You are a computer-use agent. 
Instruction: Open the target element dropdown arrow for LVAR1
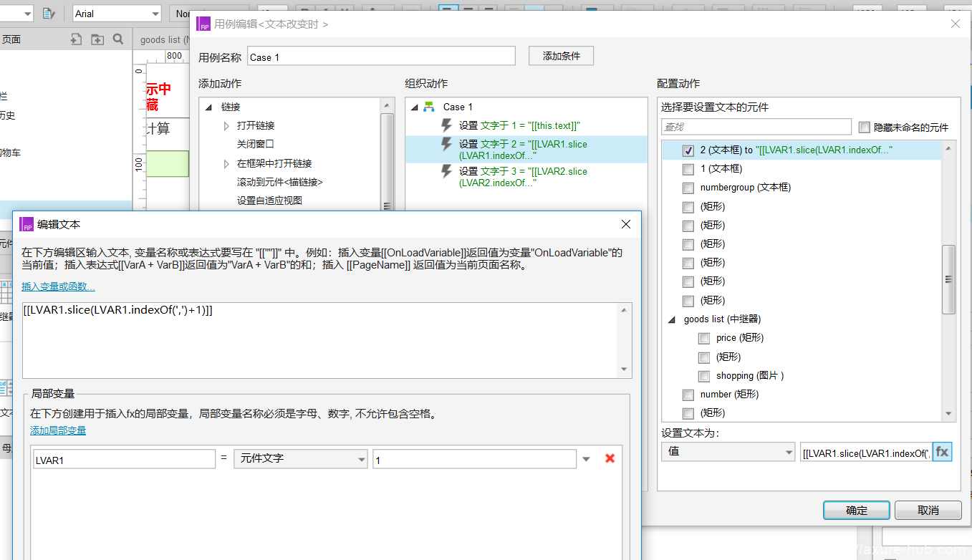click(x=587, y=459)
